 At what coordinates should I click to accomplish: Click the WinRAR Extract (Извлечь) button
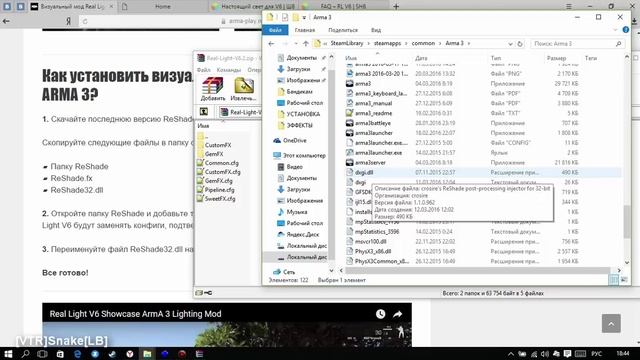click(243, 89)
